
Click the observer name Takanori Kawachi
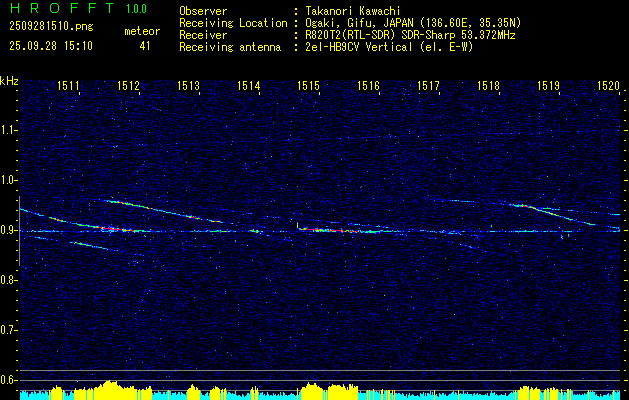(353, 11)
